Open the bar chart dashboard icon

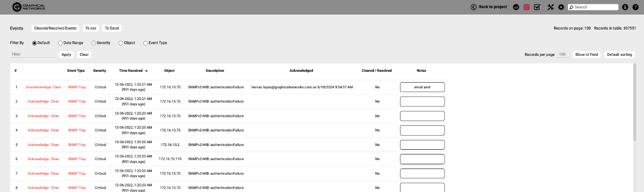point(516,8)
